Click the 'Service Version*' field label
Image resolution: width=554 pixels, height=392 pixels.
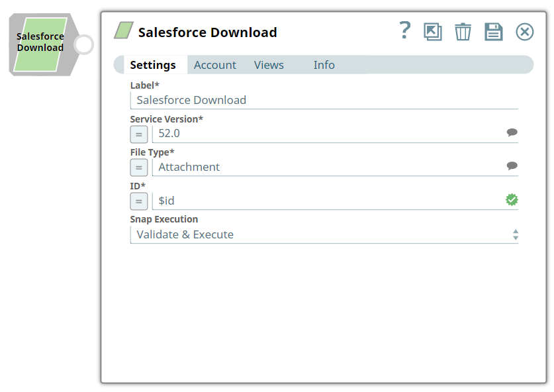point(166,119)
